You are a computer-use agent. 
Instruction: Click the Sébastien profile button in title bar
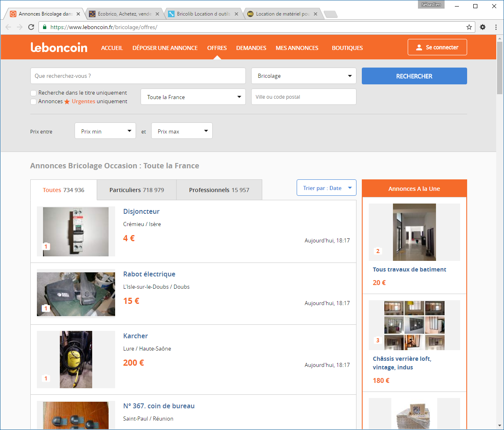(431, 5)
